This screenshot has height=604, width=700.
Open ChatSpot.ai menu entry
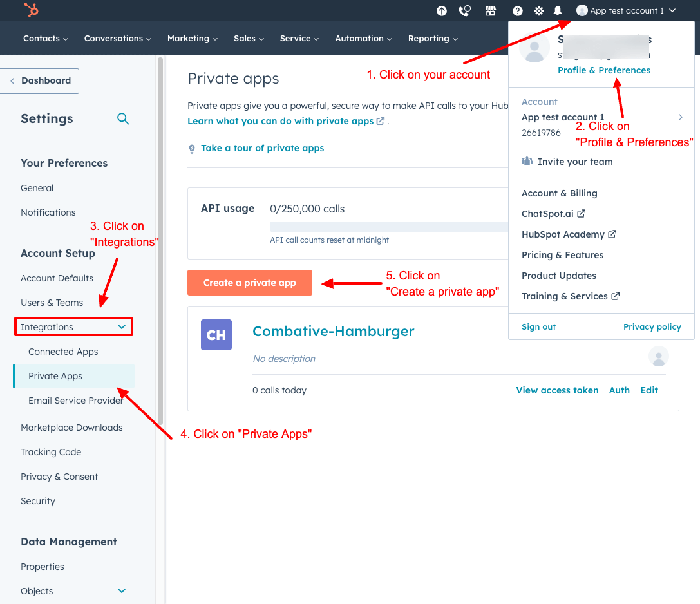[x=547, y=213]
